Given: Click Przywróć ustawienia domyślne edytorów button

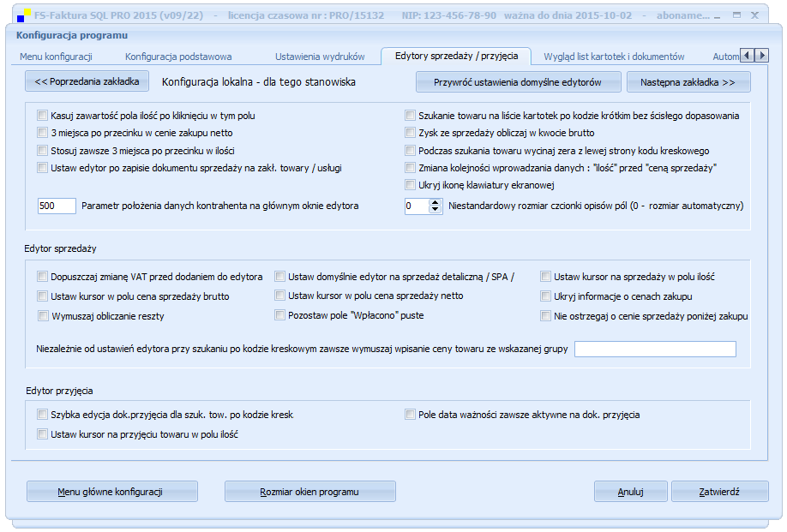Looking at the screenshot, I should click(518, 82).
